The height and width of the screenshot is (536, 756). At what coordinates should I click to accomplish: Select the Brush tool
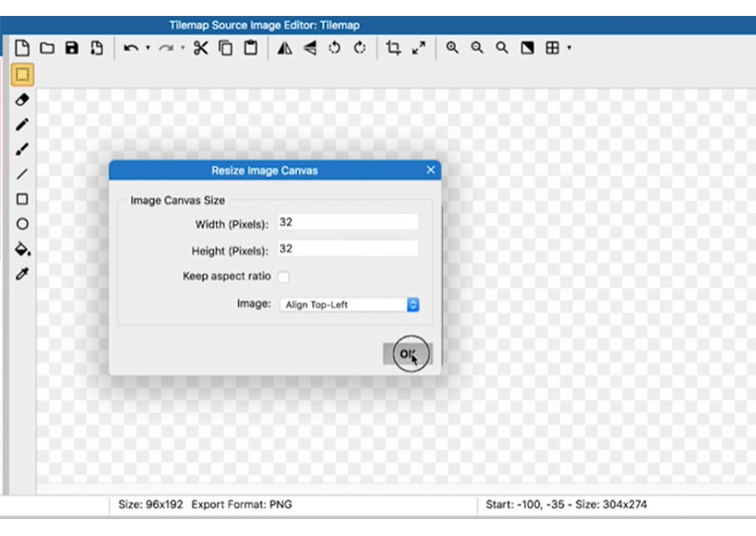pyautogui.click(x=22, y=150)
